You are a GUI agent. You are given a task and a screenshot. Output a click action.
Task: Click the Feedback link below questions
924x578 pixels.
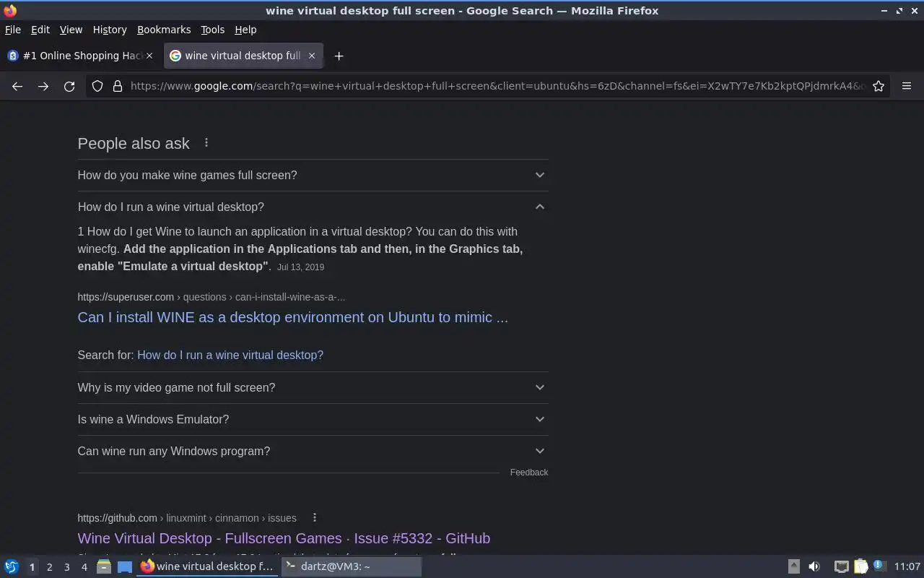pyautogui.click(x=529, y=473)
